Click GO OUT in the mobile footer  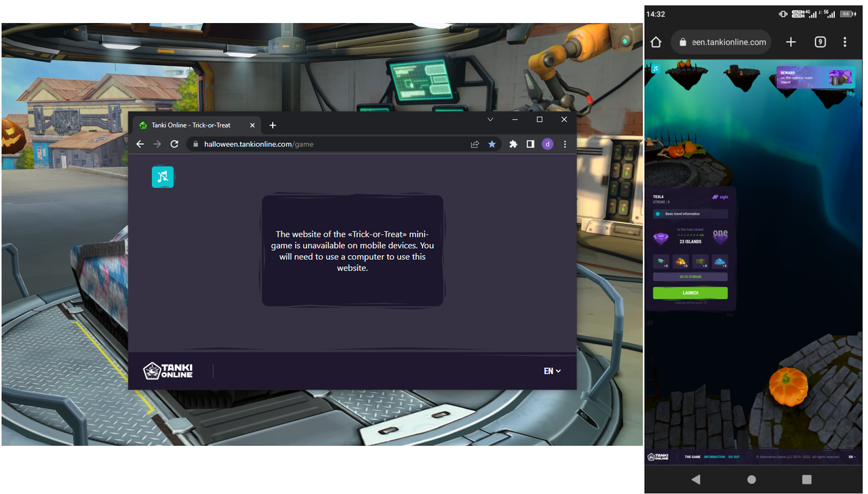734,457
